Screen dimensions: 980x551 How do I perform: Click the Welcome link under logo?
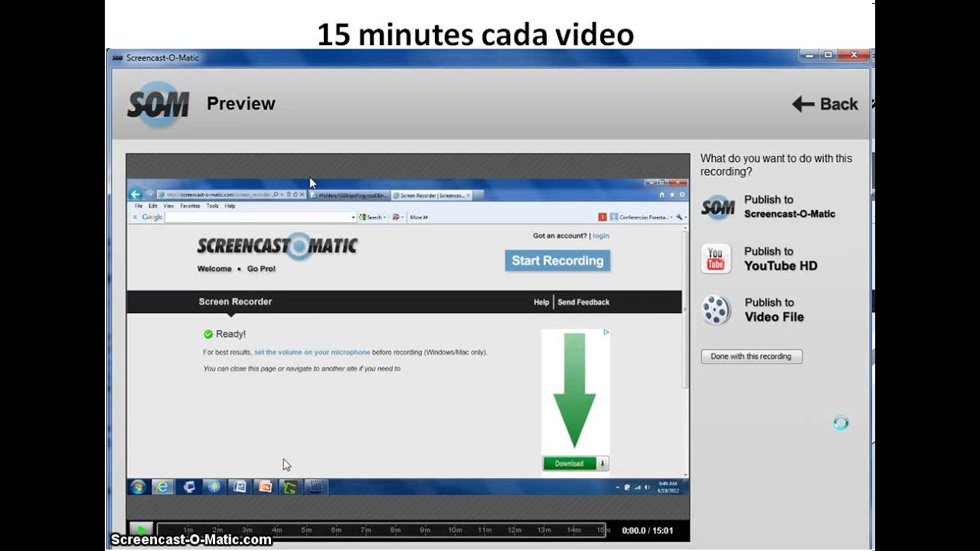click(214, 269)
